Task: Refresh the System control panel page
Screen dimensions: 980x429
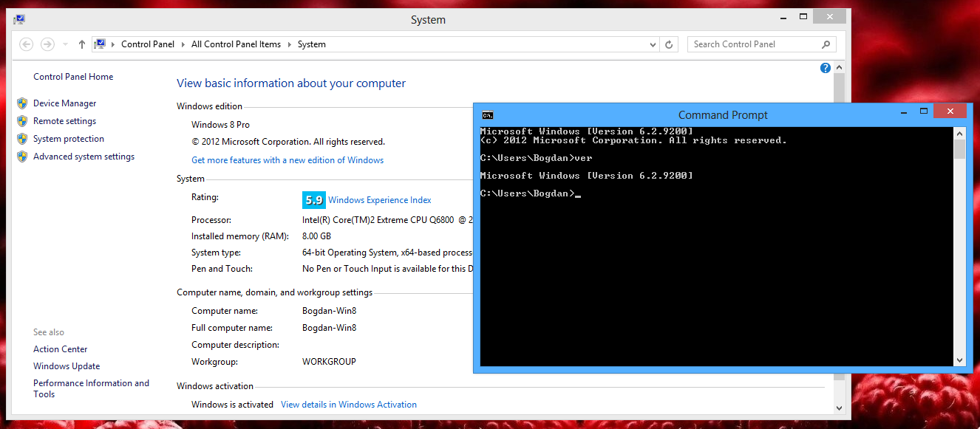Action: [669, 44]
